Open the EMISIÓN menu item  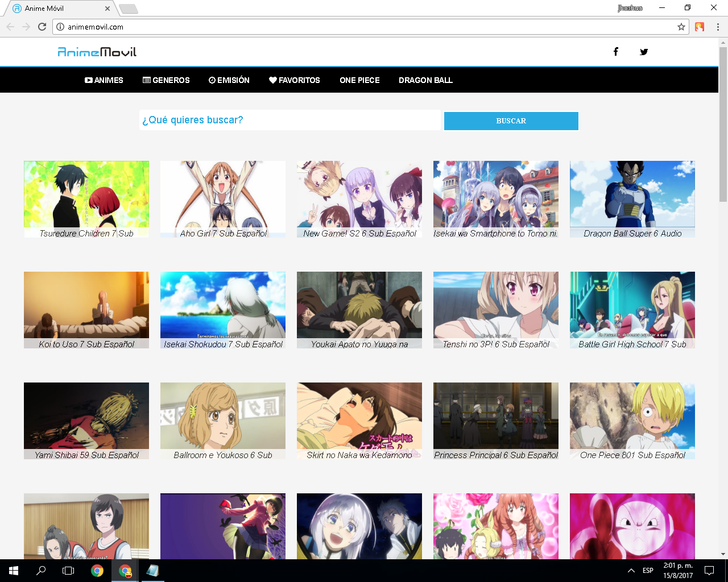[229, 80]
